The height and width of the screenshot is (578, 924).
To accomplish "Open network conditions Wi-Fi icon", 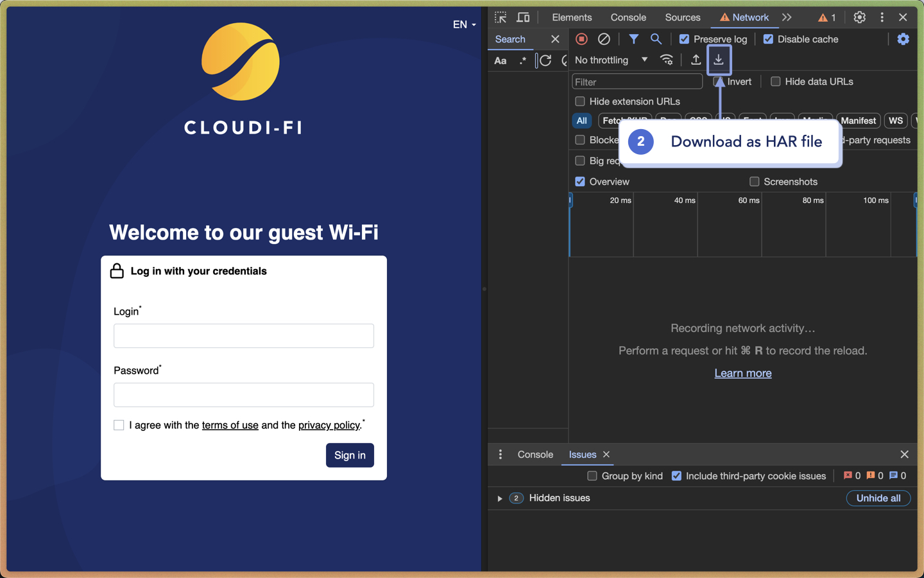I will point(667,60).
